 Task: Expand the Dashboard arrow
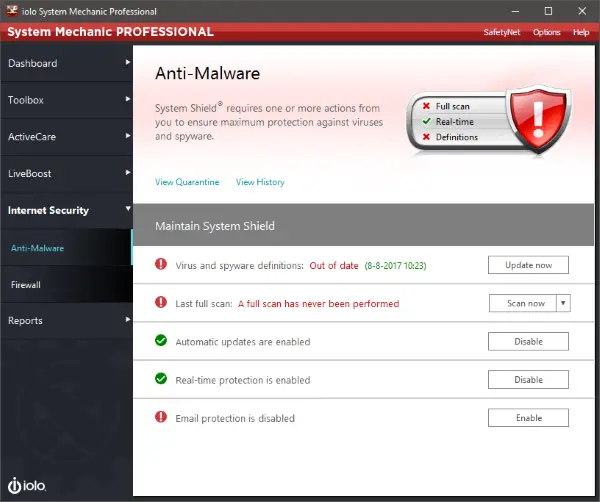[128, 62]
